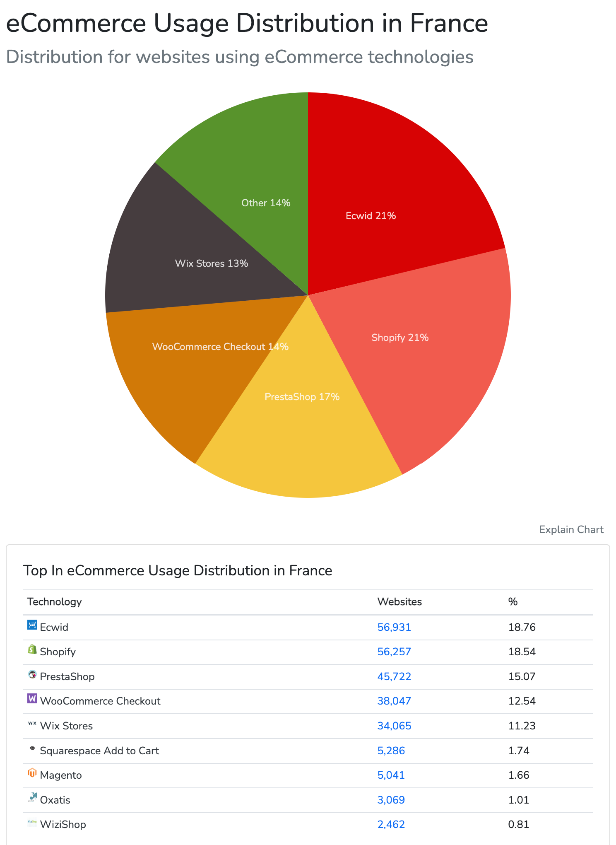Open PrestaShop's 45,722 websites link
This screenshot has width=616, height=845.
click(x=394, y=676)
